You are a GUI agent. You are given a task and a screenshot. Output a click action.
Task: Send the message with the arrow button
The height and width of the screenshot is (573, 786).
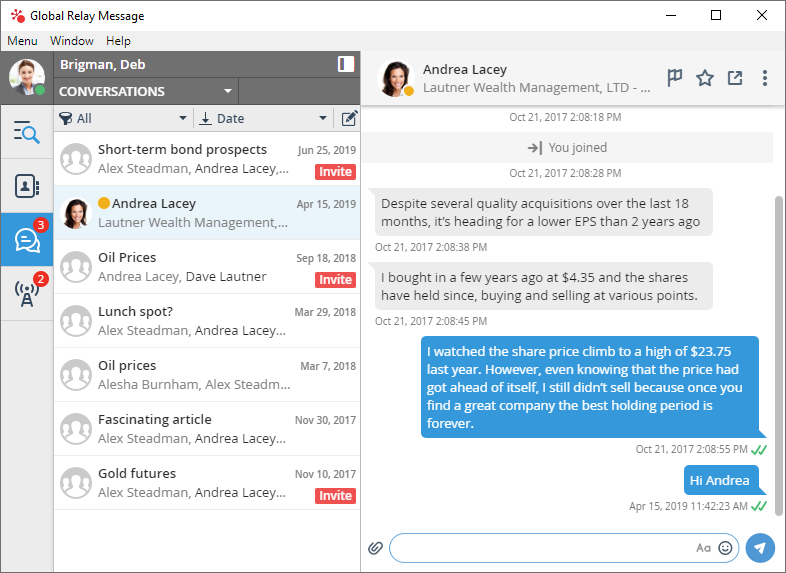coord(760,548)
